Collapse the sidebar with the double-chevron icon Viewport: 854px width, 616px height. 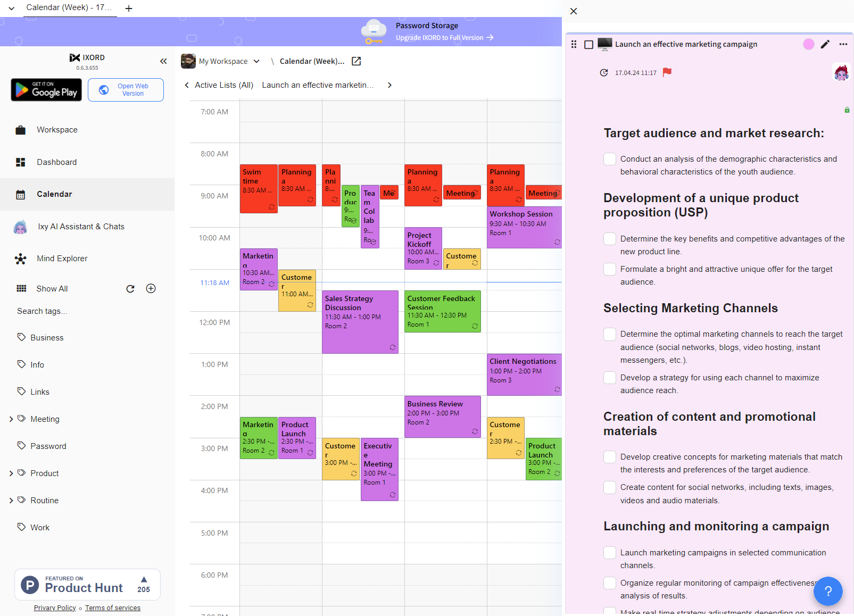[163, 61]
